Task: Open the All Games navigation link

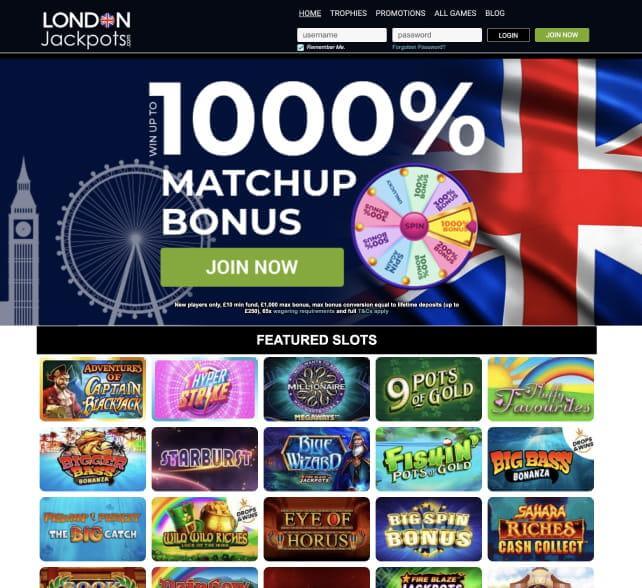Action: point(455,13)
